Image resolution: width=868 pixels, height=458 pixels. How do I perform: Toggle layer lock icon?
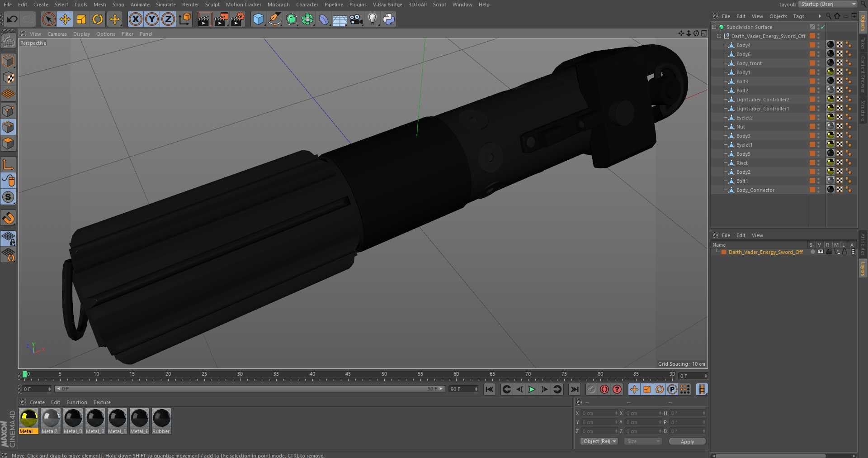point(844,252)
